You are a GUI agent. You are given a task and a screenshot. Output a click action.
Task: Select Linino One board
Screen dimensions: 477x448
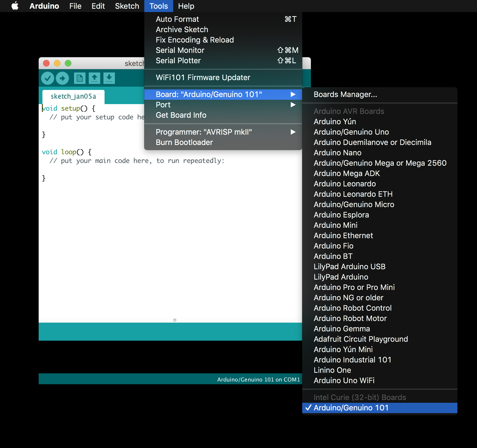click(380, 370)
